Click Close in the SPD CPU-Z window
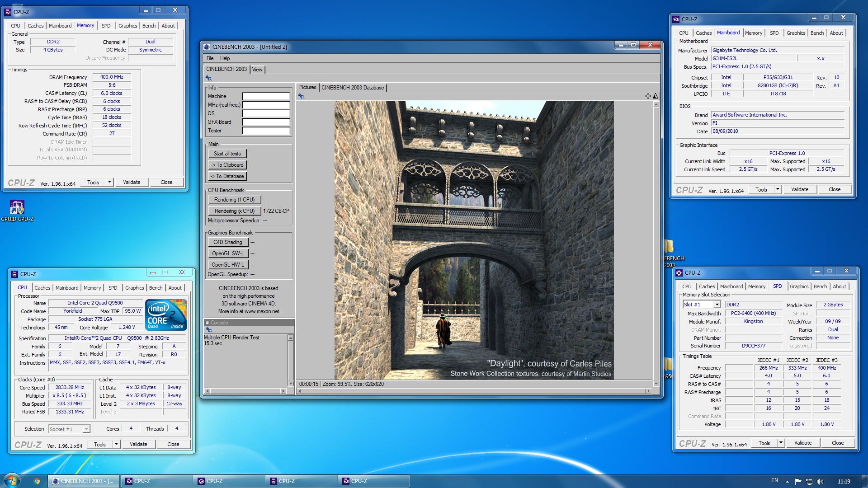Image resolution: width=868 pixels, height=488 pixels. pyautogui.click(x=837, y=443)
